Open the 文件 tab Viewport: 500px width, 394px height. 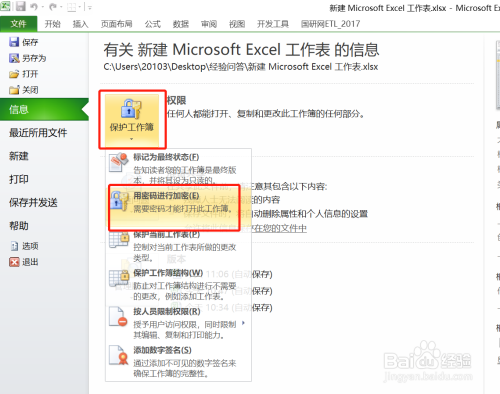click(x=18, y=24)
